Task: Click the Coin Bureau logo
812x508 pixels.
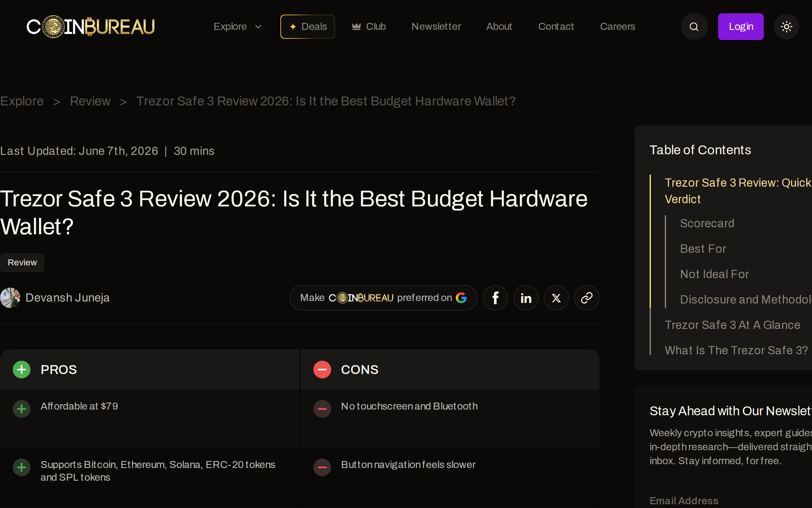Action: [91, 27]
